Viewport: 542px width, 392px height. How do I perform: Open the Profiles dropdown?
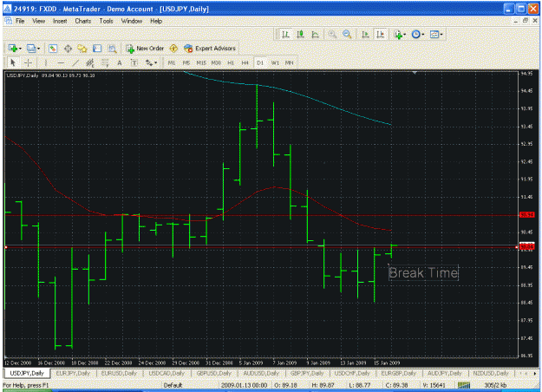33,49
